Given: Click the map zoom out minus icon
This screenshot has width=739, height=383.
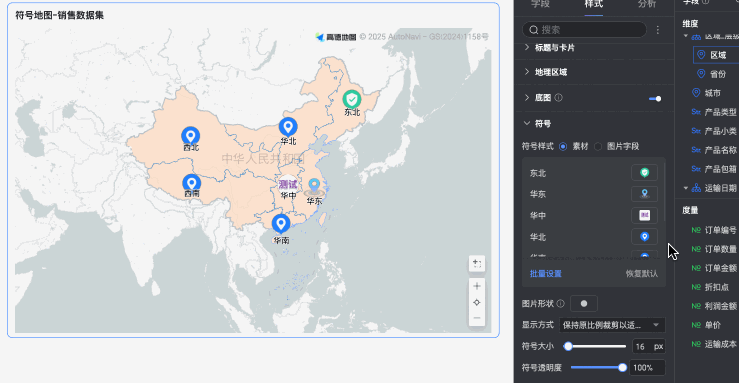Looking at the screenshot, I should 477,318.
